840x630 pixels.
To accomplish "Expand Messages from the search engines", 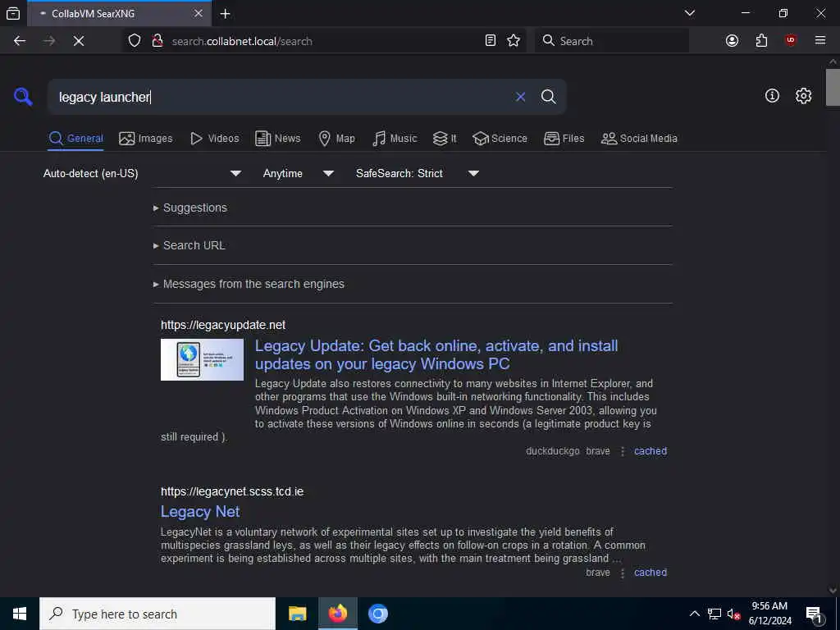I will coord(249,284).
